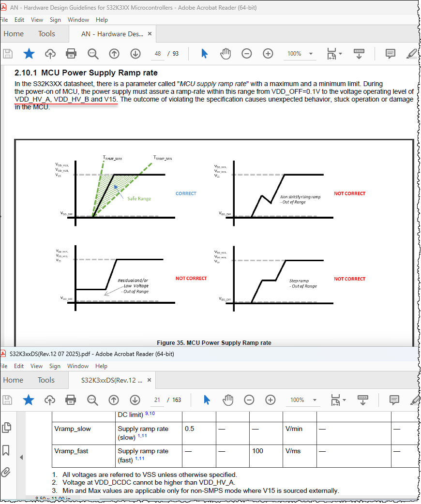Open bookmarks panel in S32K3xxDS sidebar

pyautogui.click(x=6, y=450)
